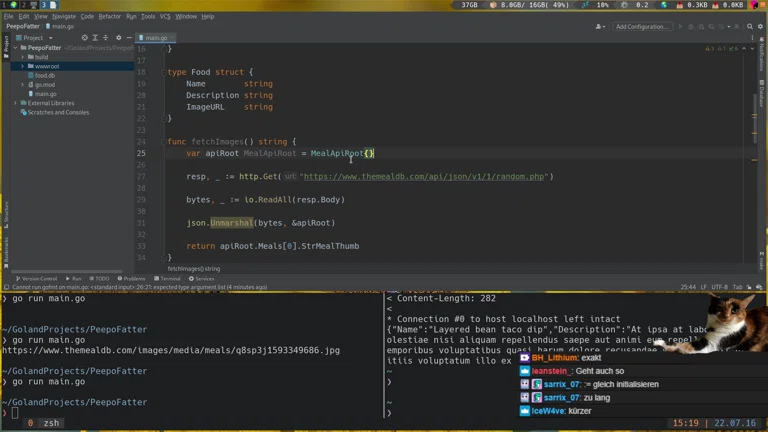Hide the Project panel with minus icon
Screen dimensions: 768x432
click(129, 38)
